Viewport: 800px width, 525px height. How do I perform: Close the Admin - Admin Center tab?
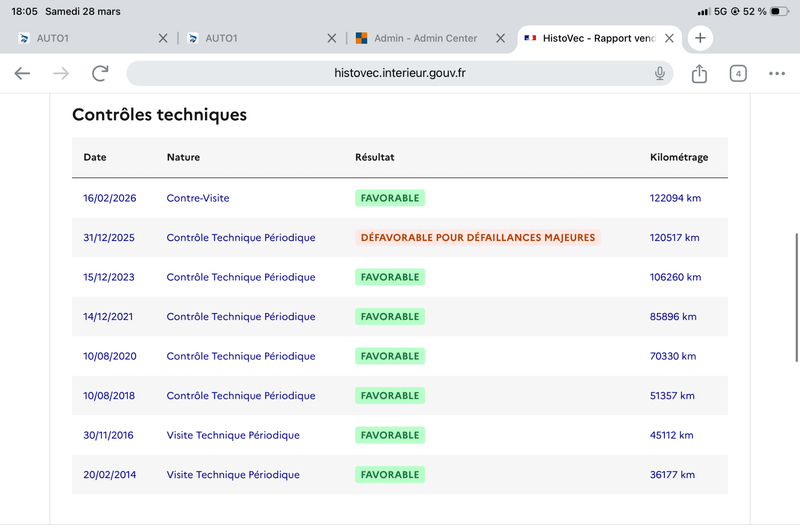tap(498, 38)
